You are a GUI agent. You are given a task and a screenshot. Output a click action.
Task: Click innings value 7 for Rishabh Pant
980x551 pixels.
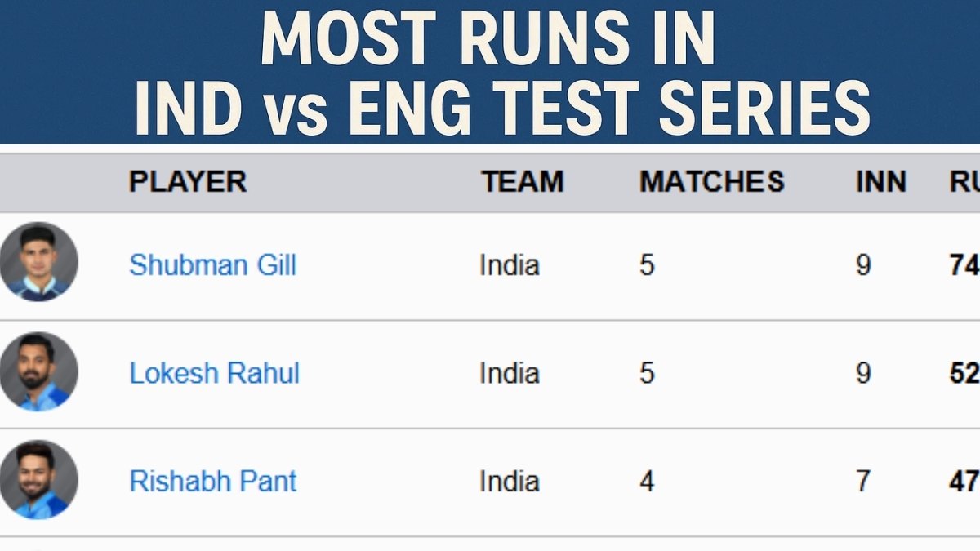click(863, 481)
